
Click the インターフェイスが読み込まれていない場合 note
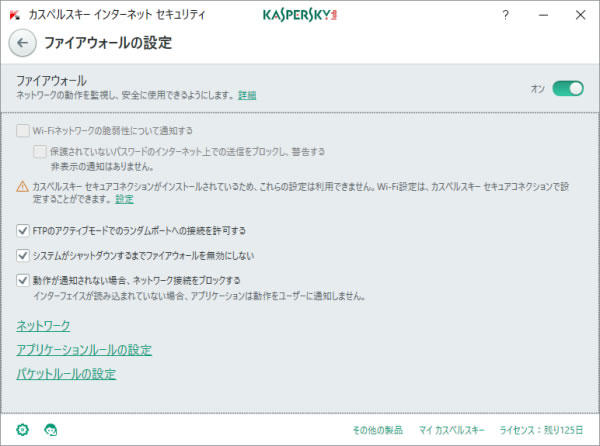point(199,296)
